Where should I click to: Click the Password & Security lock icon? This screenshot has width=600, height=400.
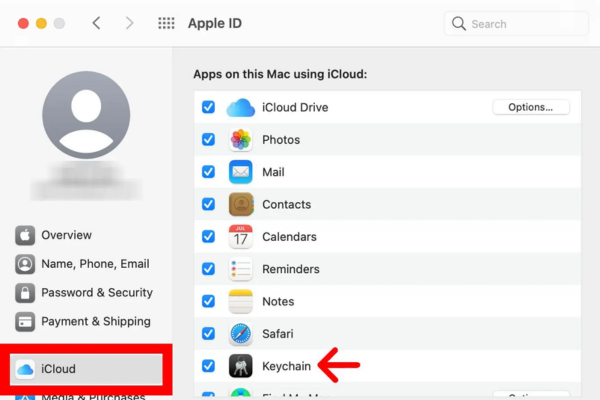(25, 293)
